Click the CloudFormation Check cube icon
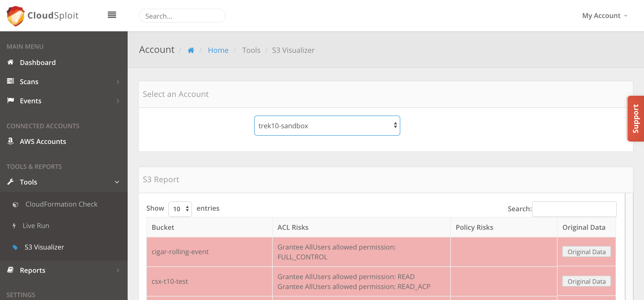644x300 pixels. click(16, 205)
